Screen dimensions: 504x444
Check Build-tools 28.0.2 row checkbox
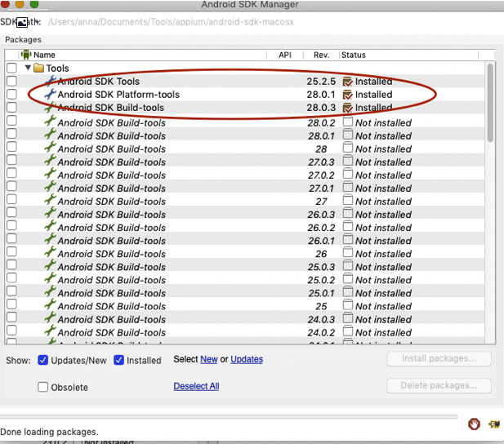[x=11, y=121]
